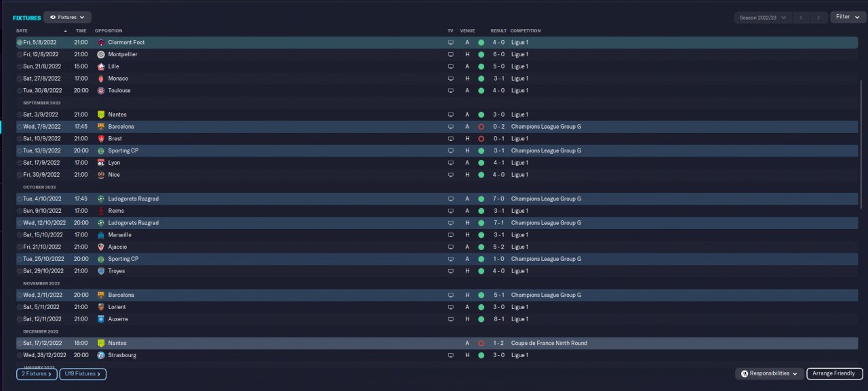This screenshot has height=391, width=868.
Task: Select the Sat, 29/10/2022 Troyes fixture date
Action: tap(44, 271)
